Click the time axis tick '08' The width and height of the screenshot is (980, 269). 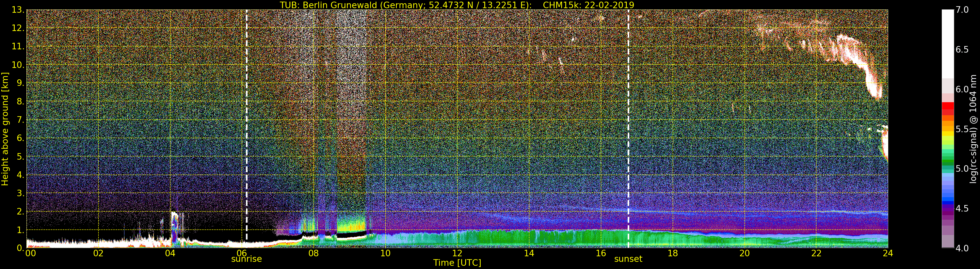(x=313, y=253)
